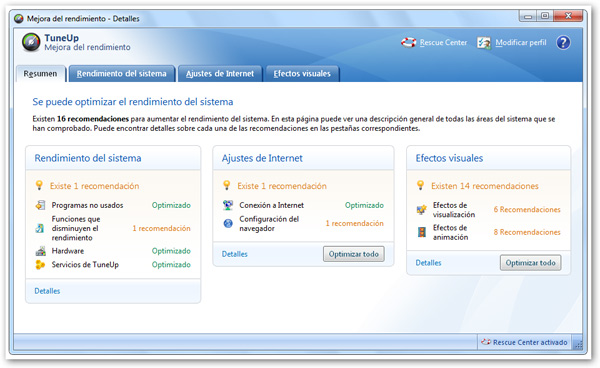The width and height of the screenshot is (600, 368).
Task: Click the Conexión a Internet icon
Action: pyautogui.click(x=228, y=205)
